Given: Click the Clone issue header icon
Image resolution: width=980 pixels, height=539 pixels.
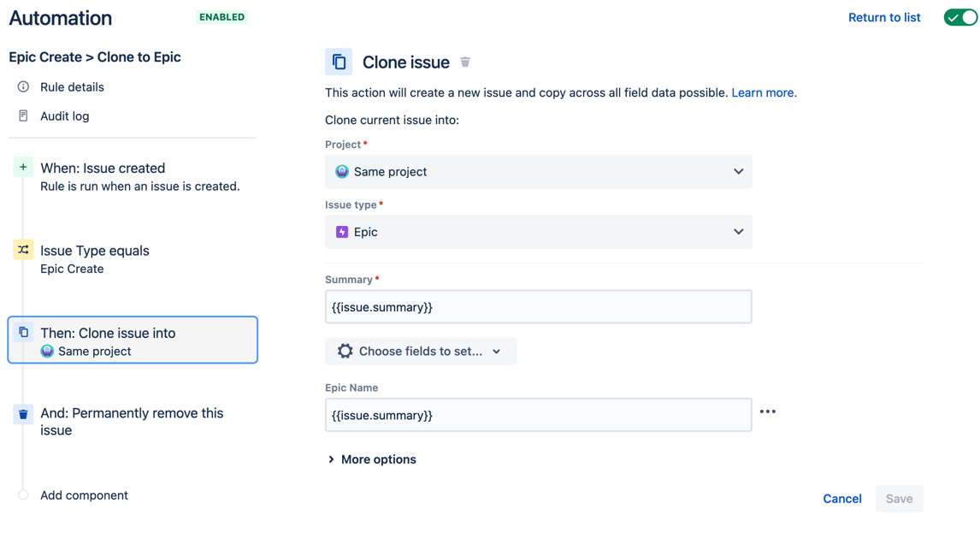Looking at the screenshot, I should point(339,62).
